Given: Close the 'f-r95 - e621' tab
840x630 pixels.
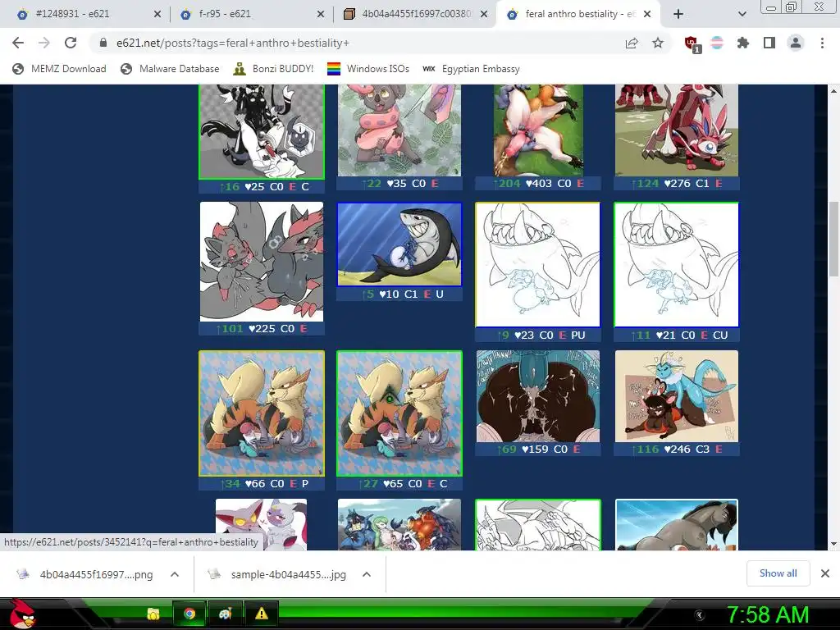Looking at the screenshot, I should tap(321, 15).
